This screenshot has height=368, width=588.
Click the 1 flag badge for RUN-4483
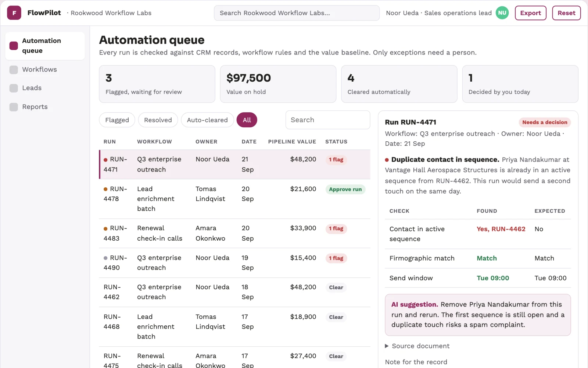pos(336,229)
